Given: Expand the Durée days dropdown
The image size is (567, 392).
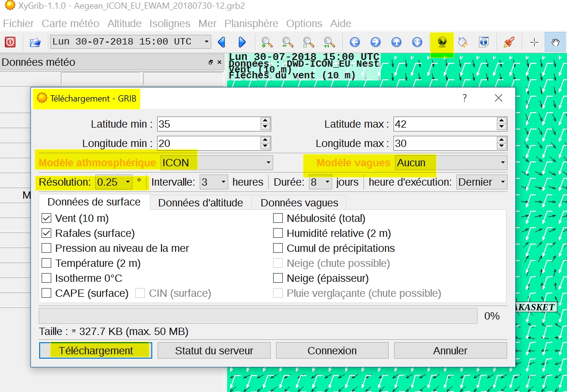Looking at the screenshot, I should click(320, 182).
